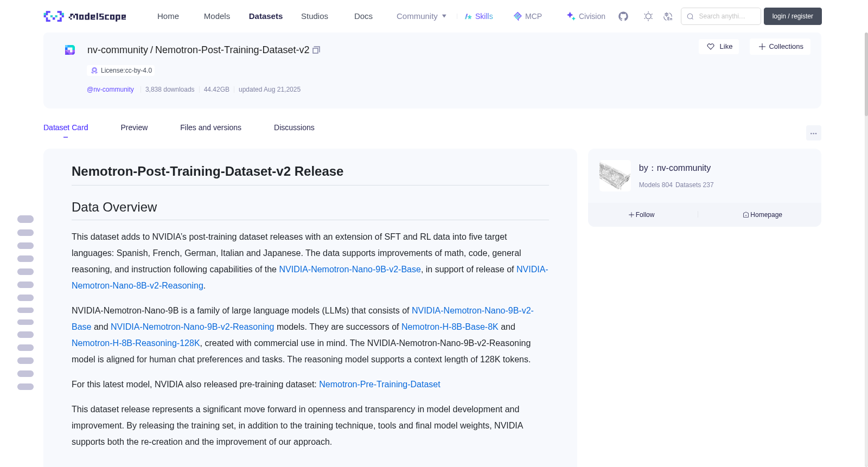Toggle the light/dark theme sun icon
The image size is (868, 467).
click(648, 16)
